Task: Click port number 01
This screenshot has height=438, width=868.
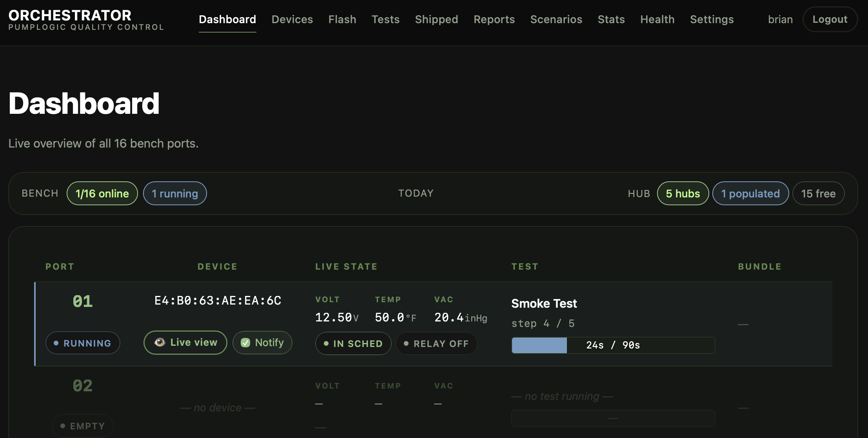Action: 83,301
